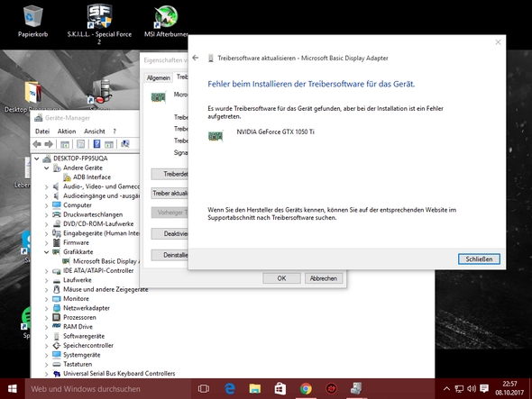Select the Audioeingänge und -ausgänge item
The height and width of the screenshot is (399, 532).
(101, 196)
